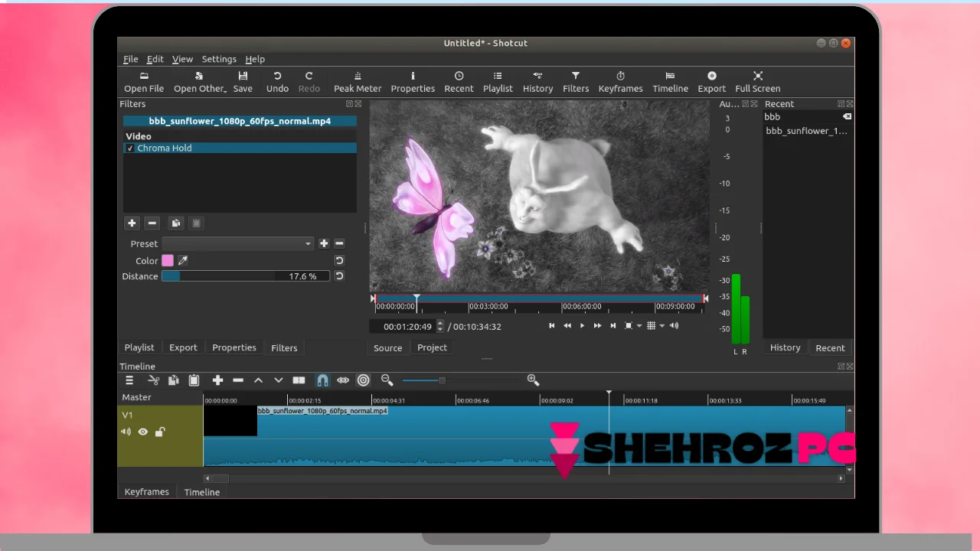Expand the grid options dropdown arrow

coord(661,326)
